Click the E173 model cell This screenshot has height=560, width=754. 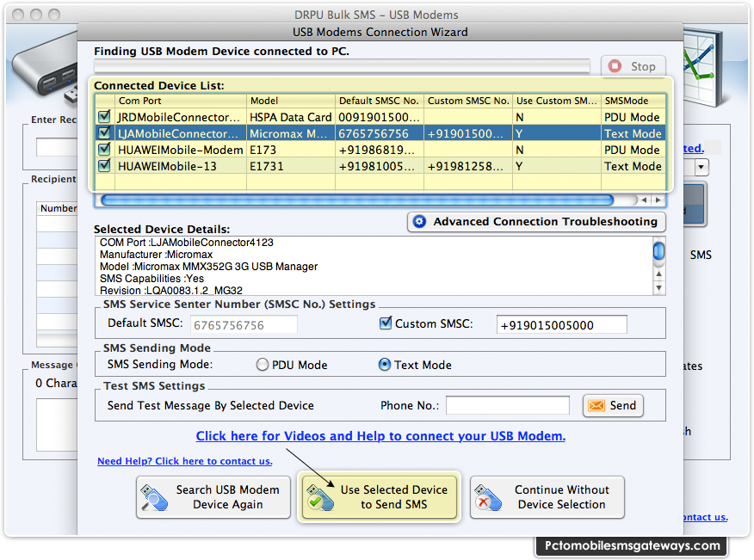(291, 150)
